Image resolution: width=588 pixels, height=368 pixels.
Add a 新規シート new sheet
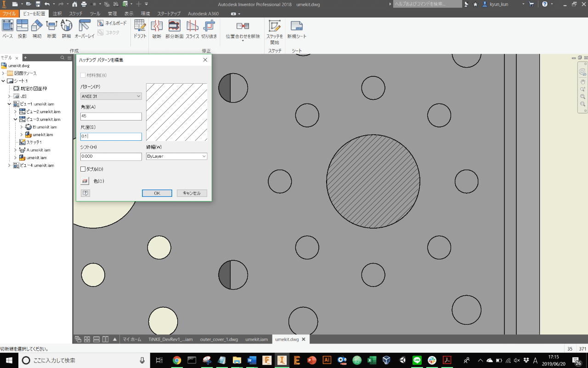coord(297,29)
